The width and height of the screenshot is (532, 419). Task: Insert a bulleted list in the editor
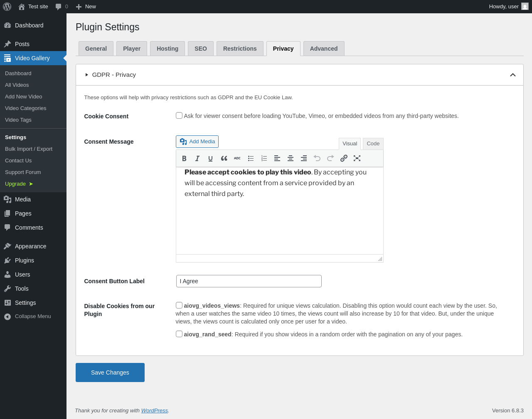point(251,158)
